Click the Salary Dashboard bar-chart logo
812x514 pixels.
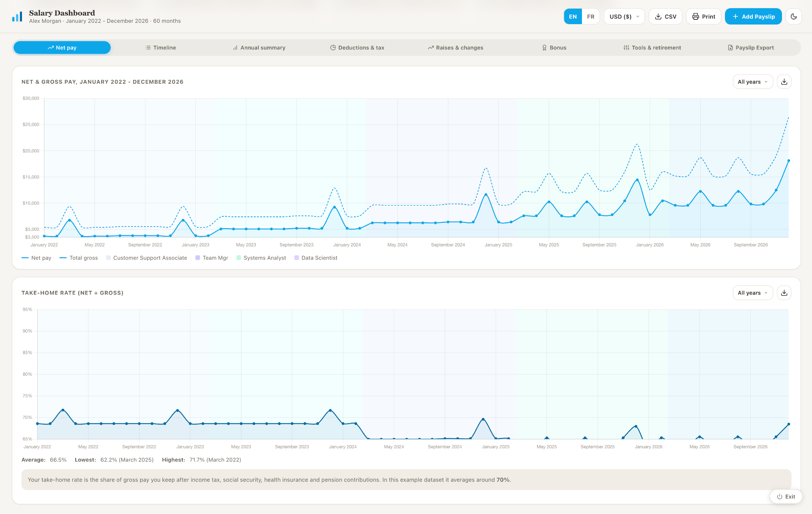pos(17,16)
